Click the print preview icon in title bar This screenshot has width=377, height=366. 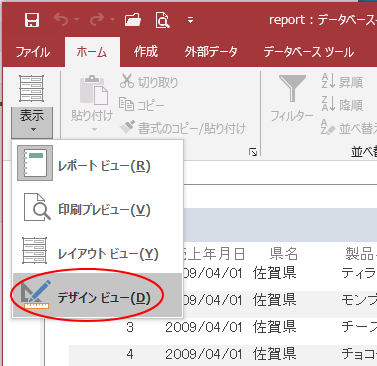[x=163, y=20]
